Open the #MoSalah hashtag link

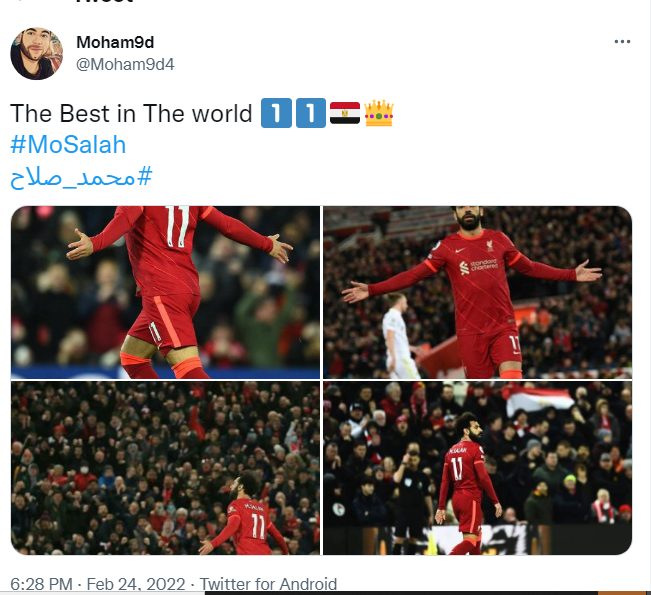pos(68,145)
